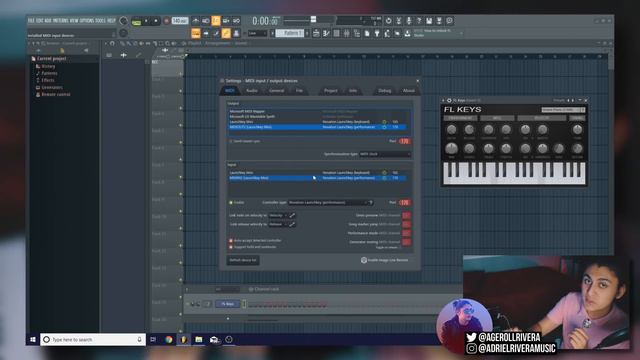The image size is (640, 360).
Task: Select the Zoom tool in playlist toolbar
Action: pyautogui.click(x=167, y=43)
